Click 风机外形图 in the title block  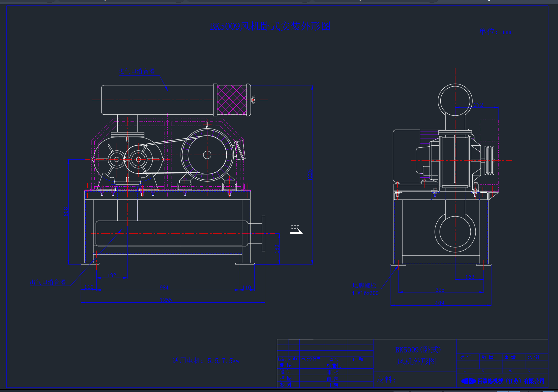[x=417, y=361]
